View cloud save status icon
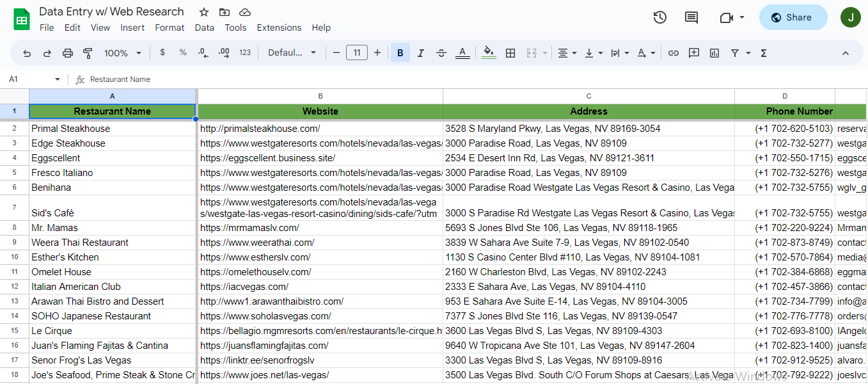The image size is (868, 384). (245, 12)
